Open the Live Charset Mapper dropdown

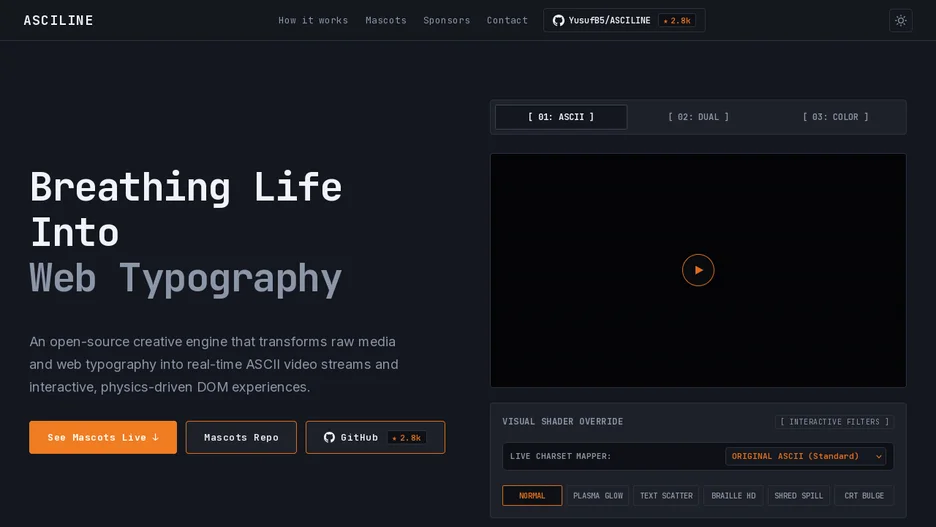tap(805, 456)
